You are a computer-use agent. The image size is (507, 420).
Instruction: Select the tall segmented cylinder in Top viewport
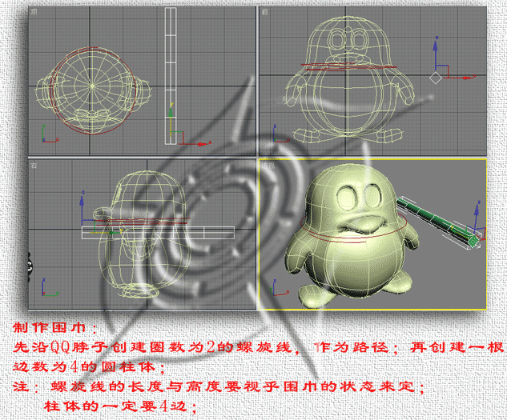click(171, 76)
